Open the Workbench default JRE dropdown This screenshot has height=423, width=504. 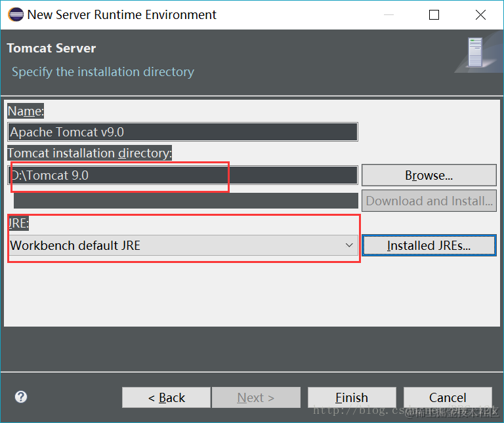click(x=183, y=245)
